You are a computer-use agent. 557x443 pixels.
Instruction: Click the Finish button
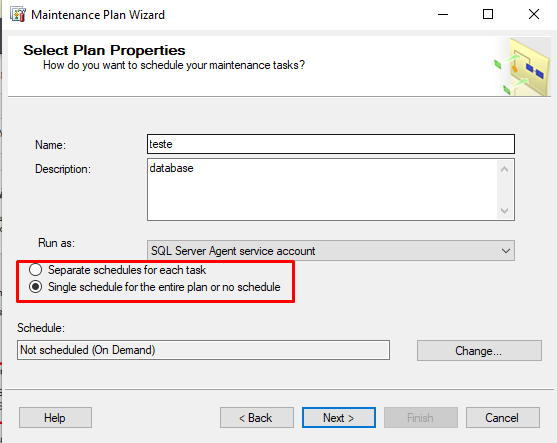pos(421,418)
